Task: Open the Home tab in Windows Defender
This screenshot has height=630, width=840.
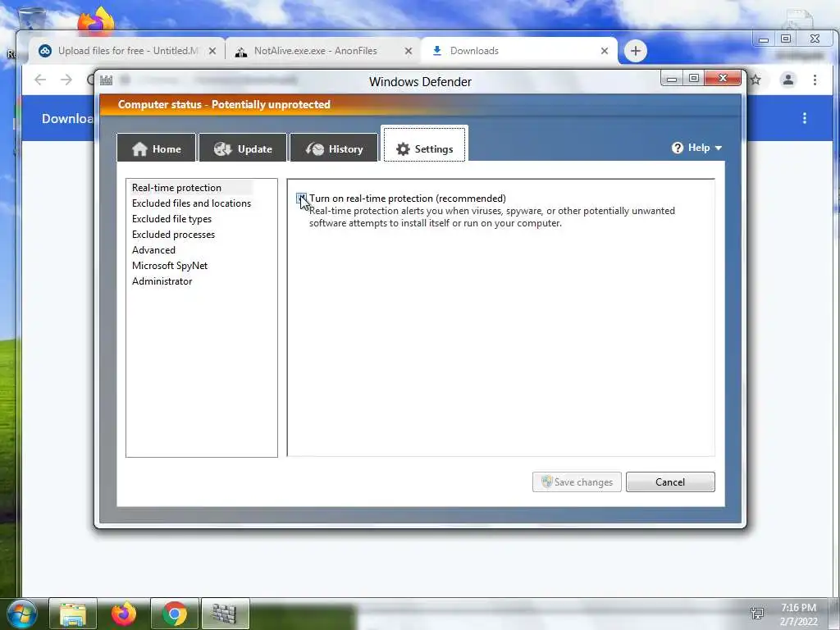Action: pos(157,148)
